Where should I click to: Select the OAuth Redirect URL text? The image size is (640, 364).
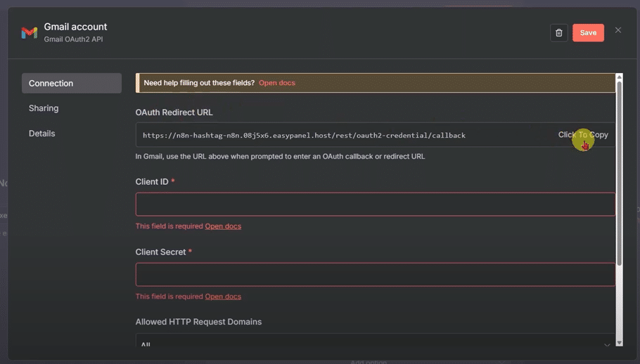tap(304, 136)
